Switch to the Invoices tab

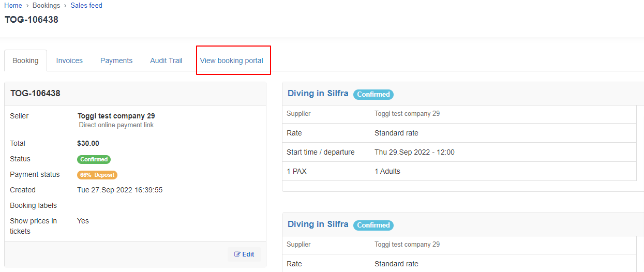click(69, 61)
